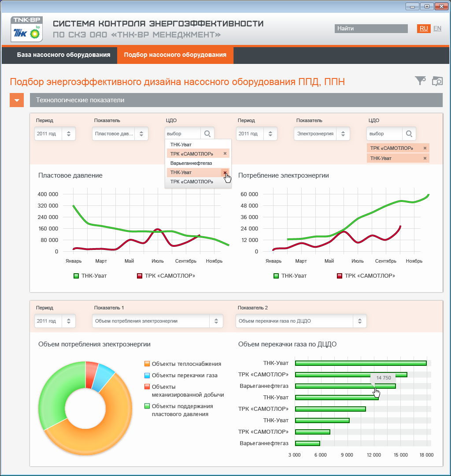This screenshot has width=451, height=476.
Task: Switch language to EN
Action: pos(437,28)
